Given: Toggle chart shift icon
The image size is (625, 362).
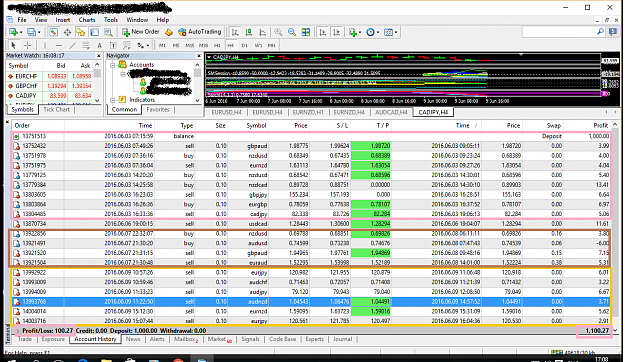Looking at the screenshot, I should click(336, 32).
